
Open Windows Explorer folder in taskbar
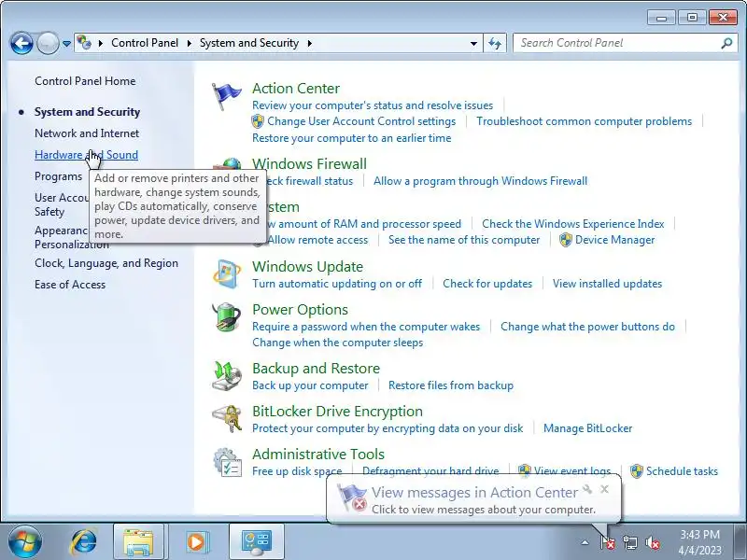(138, 541)
